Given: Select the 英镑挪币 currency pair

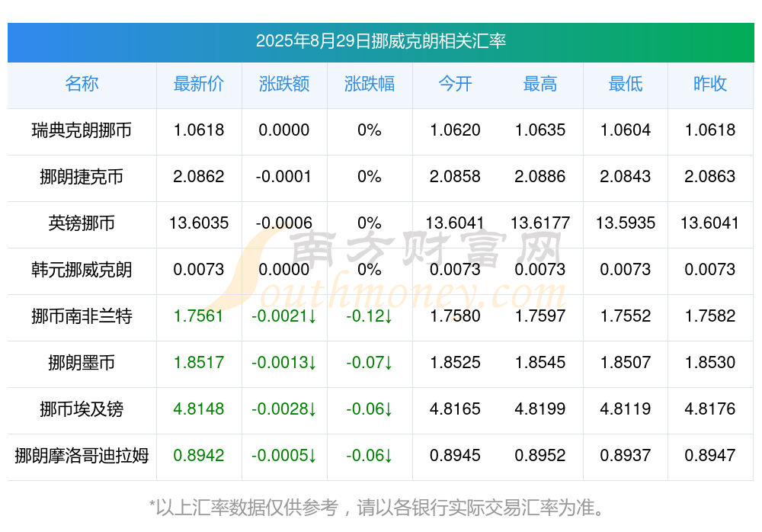Looking at the screenshot, I should [82, 223].
